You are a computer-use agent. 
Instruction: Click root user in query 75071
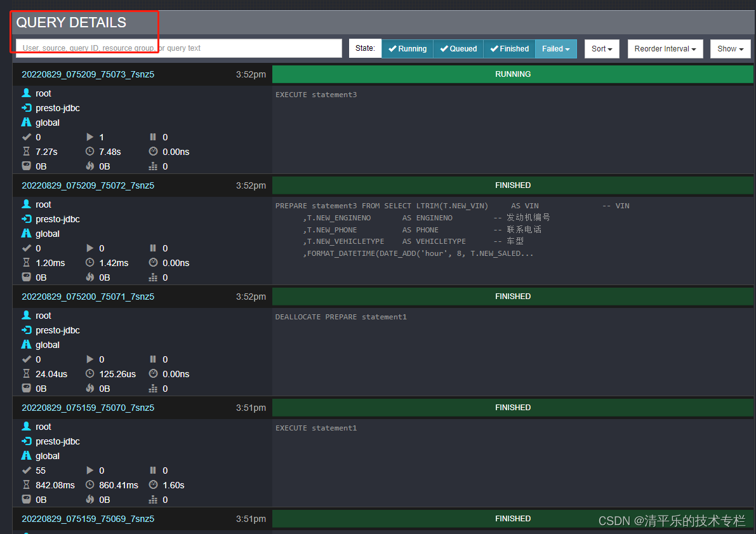tap(43, 316)
